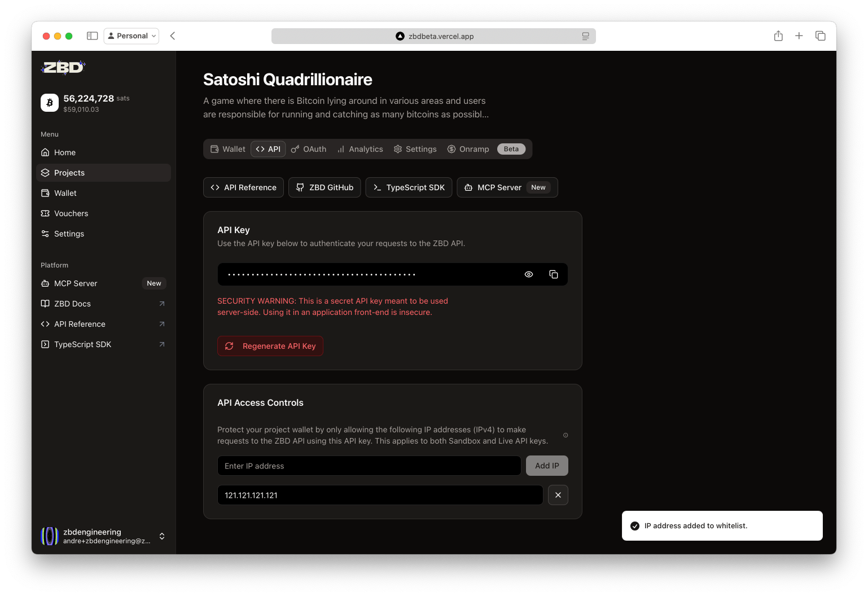Click external arrow icon beside sidebar TypeScript SDK

click(162, 344)
